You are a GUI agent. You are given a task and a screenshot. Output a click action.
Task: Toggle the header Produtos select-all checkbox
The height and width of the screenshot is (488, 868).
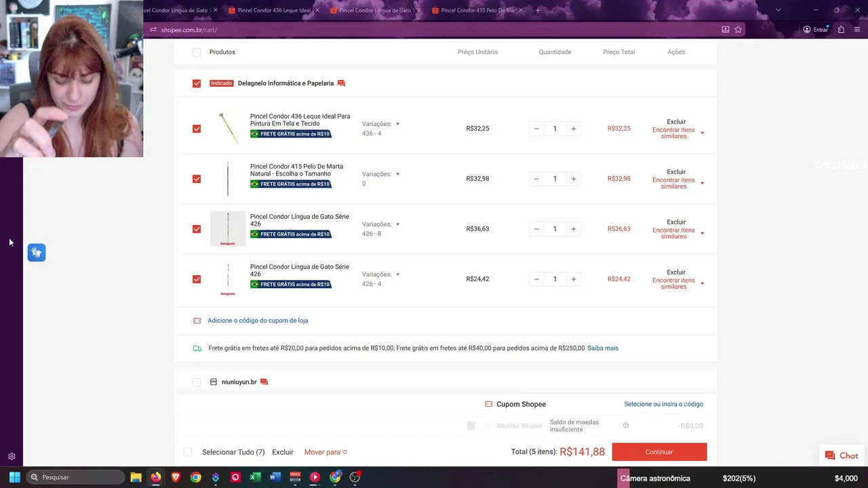tap(197, 52)
